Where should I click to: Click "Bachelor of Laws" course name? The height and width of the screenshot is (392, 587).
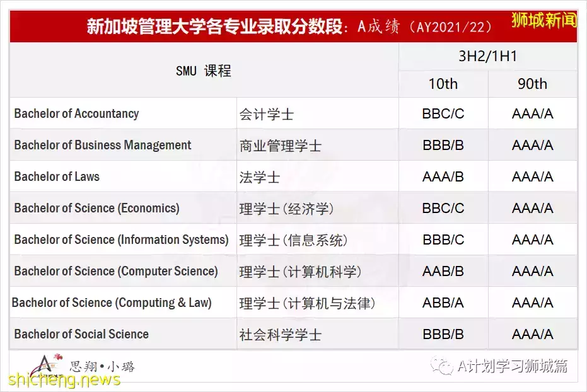(57, 176)
